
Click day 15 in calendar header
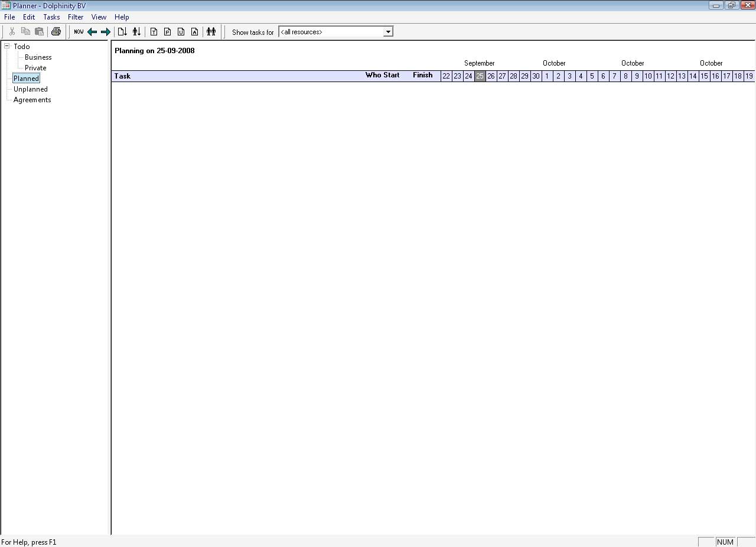click(x=704, y=76)
